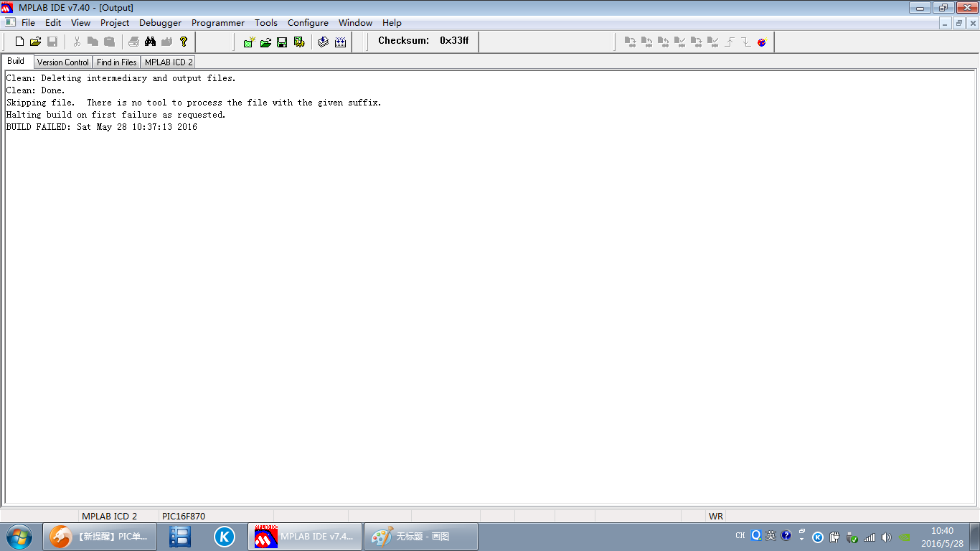Click the grayed Save file disk icon
980x551 pixels.
[52, 42]
